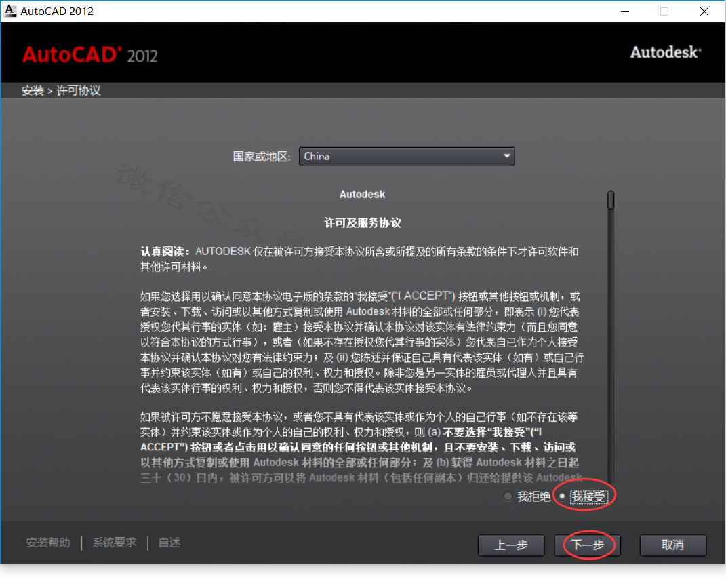This screenshot has height=588, width=726.
Task: Open the 系统要求 link
Action: (115, 543)
